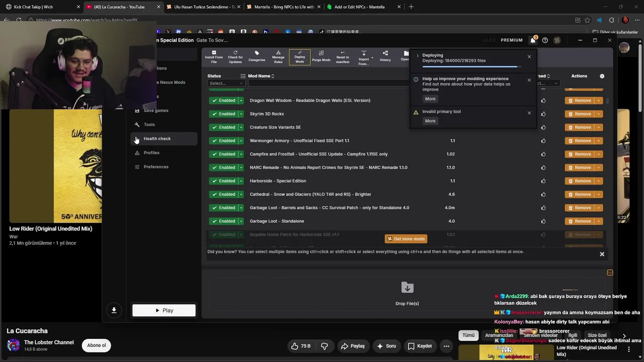The height and width of the screenshot is (362, 644).
Task: Click the Deploy Mods toolbar button
Action: point(300,57)
